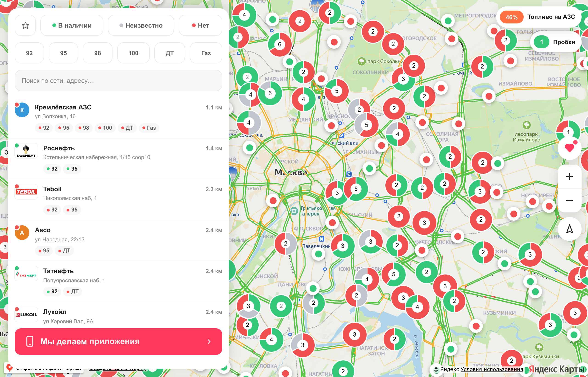Image resolution: width=588 pixels, height=377 pixels.
Task: Open the Asco station on ул Народная
Action: click(118, 240)
